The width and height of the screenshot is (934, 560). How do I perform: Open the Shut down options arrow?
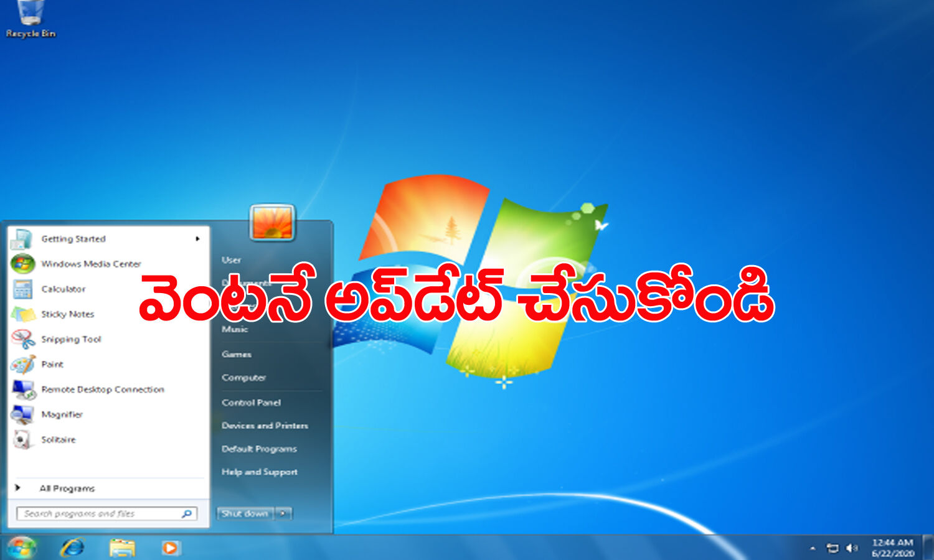pos(283,513)
